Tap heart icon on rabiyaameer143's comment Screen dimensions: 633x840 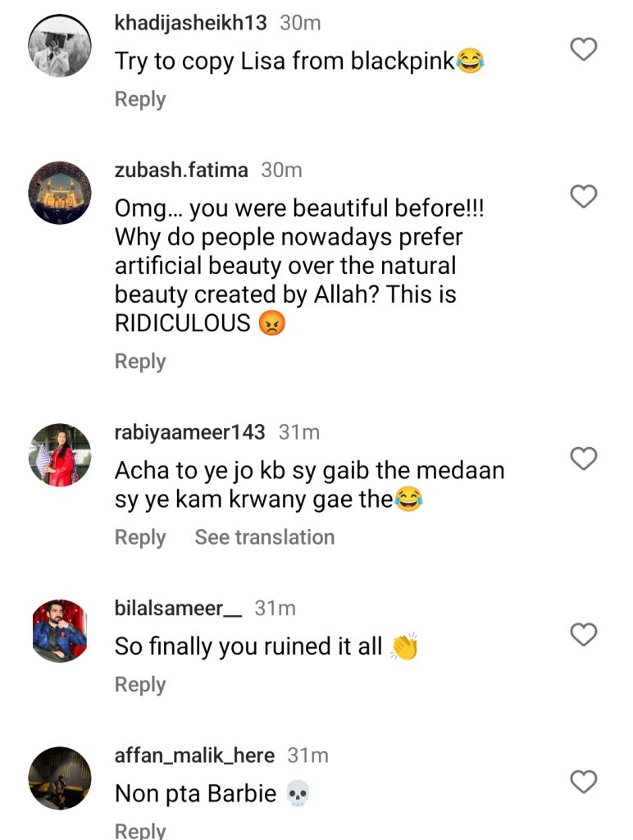point(583,459)
